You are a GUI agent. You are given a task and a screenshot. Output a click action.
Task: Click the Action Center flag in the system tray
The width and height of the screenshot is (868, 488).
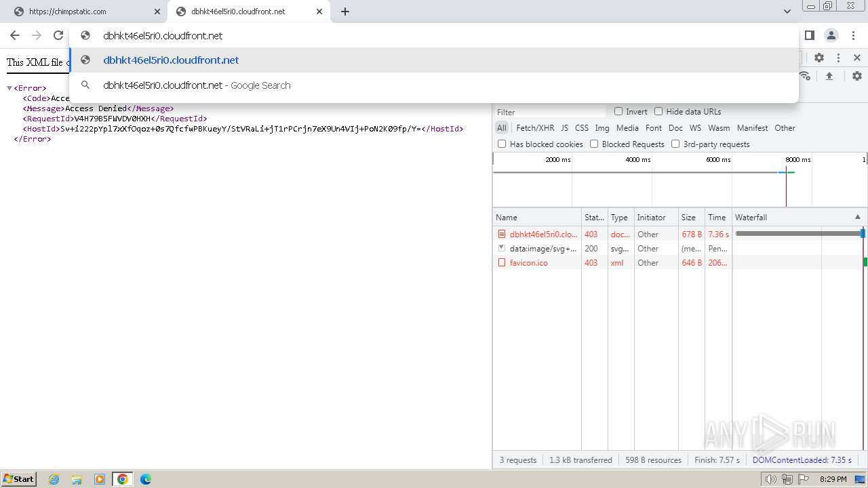(804, 479)
